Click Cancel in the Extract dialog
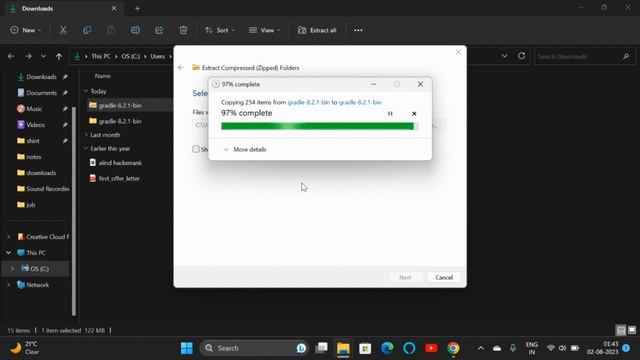Viewport: 640px width, 360px height. 444,278
